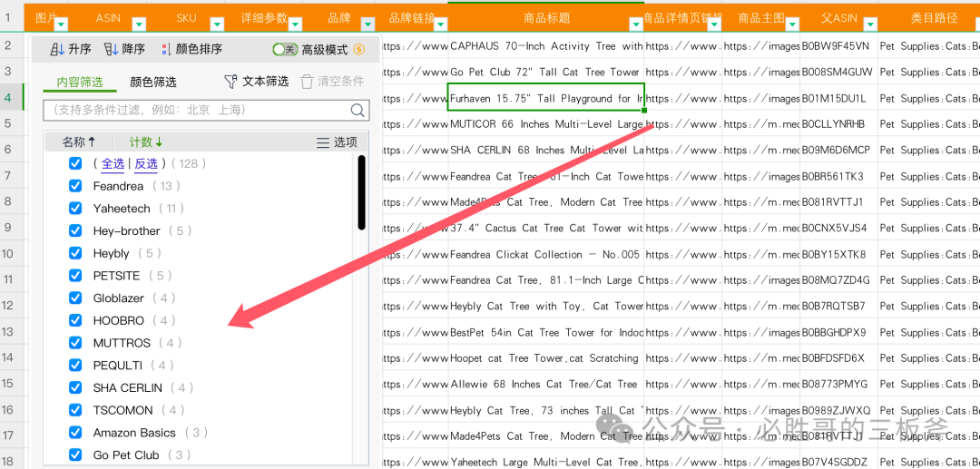This screenshot has width=980, height=469.
Task: Uncheck the MUTTROS brand checkbox
Action: 75,343
